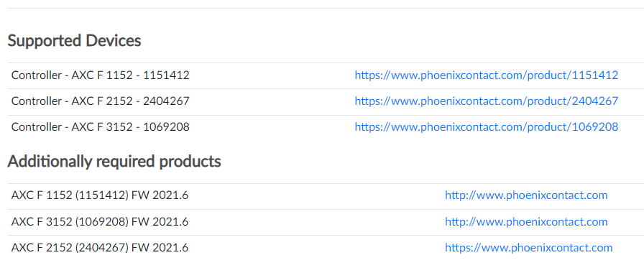
Task: Click the AXC F 1152 (1151412) firmware entry
Action: coord(100,195)
